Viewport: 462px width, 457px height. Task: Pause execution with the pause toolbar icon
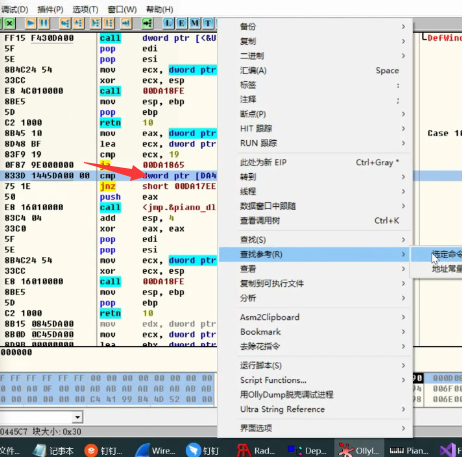pos(44,23)
